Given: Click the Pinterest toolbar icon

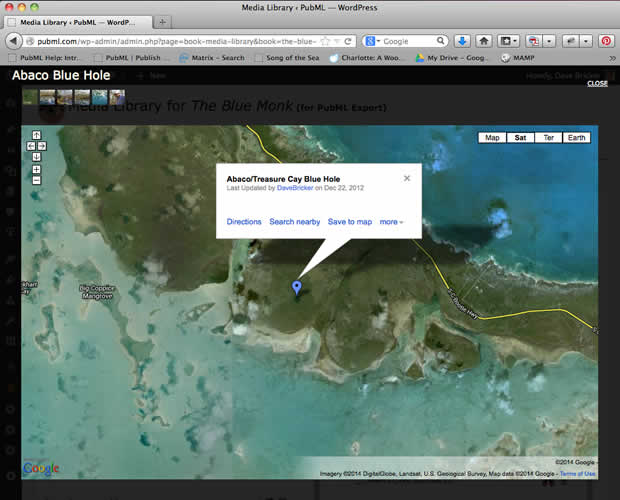Looking at the screenshot, I should (x=605, y=41).
